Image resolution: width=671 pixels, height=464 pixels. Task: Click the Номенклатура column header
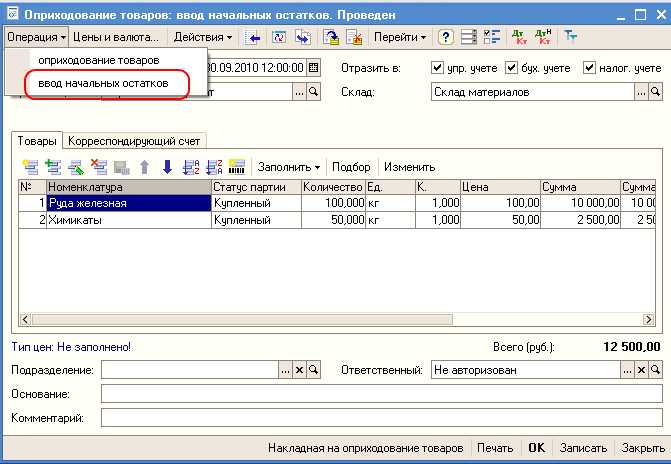[129, 187]
